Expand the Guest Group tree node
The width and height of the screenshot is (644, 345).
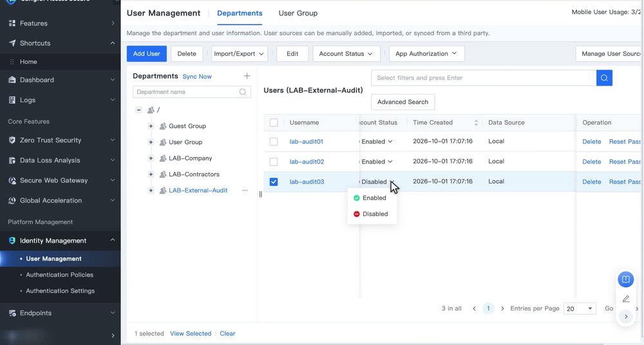[x=151, y=126]
